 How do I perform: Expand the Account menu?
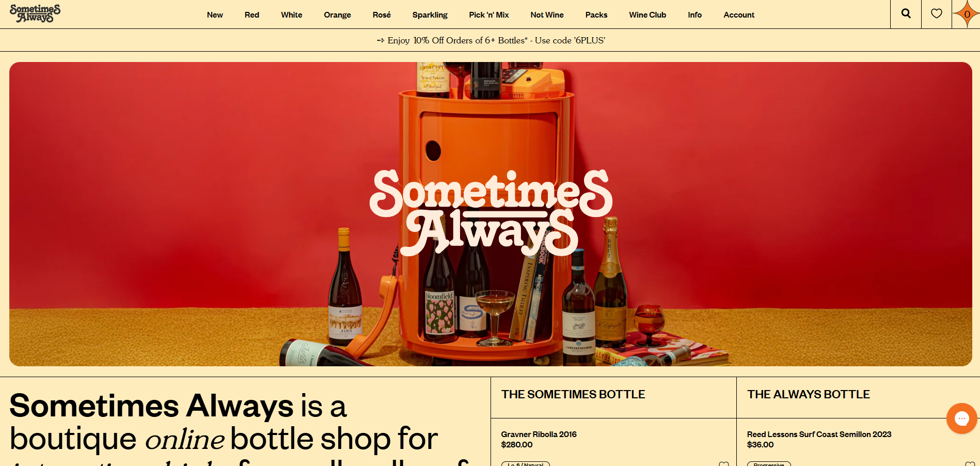click(739, 15)
